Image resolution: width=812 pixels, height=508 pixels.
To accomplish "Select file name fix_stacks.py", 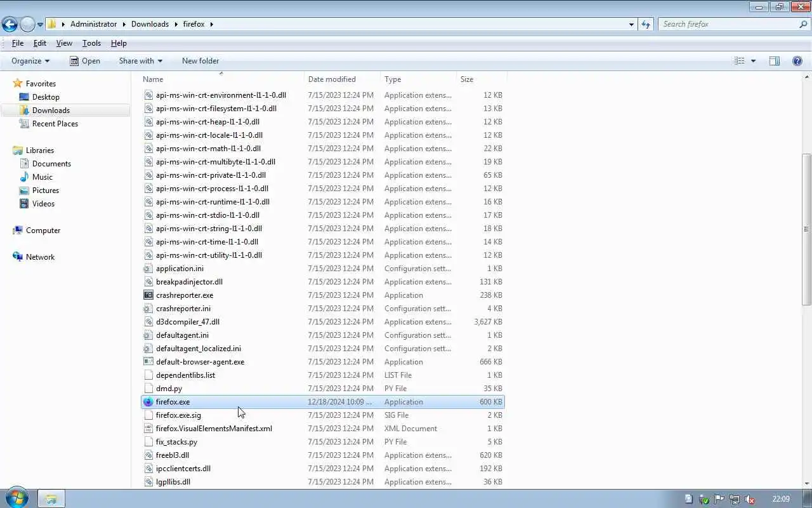I will [176, 442].
